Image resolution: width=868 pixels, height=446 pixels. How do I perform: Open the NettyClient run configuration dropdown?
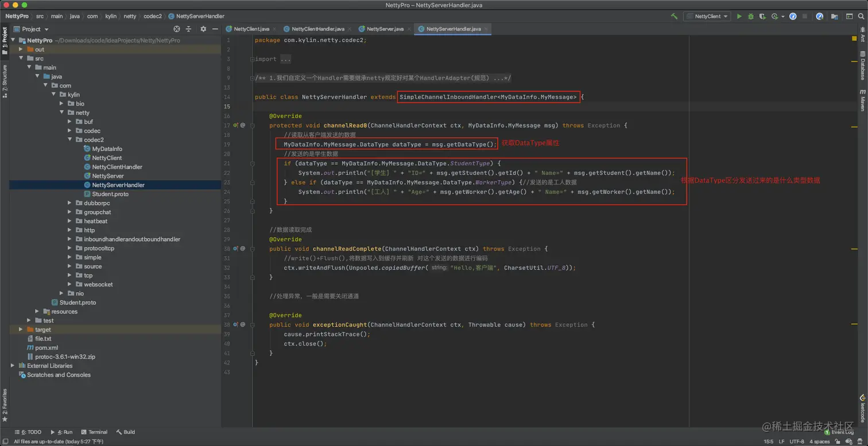(707, 17)
